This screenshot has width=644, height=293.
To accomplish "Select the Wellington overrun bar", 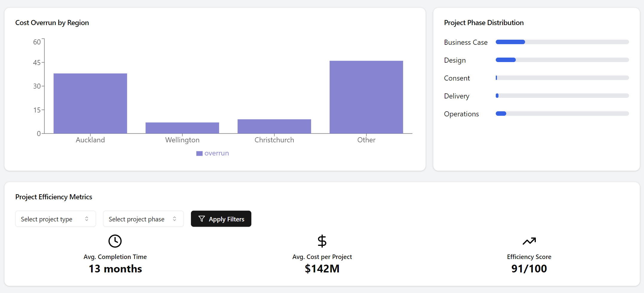I will (x=182, y=128).
